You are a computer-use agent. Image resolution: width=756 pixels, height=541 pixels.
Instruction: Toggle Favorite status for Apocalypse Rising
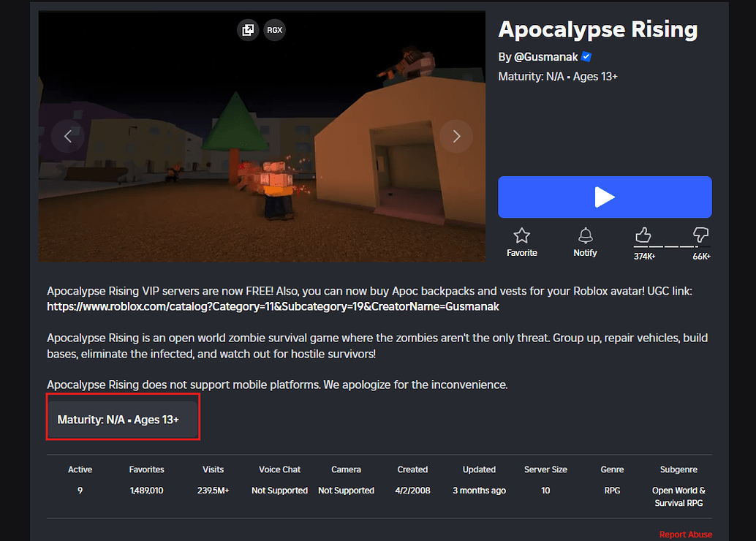(521, 241)
